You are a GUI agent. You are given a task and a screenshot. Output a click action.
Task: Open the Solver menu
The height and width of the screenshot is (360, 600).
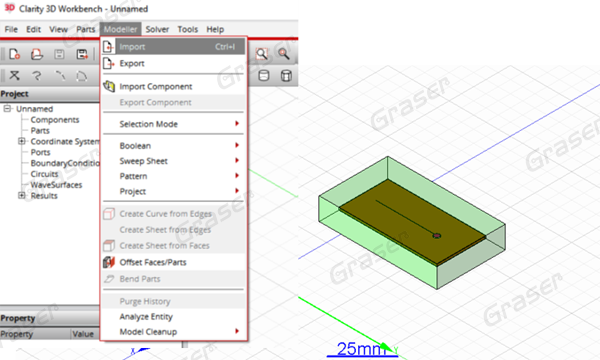click(x=157, y=29)
